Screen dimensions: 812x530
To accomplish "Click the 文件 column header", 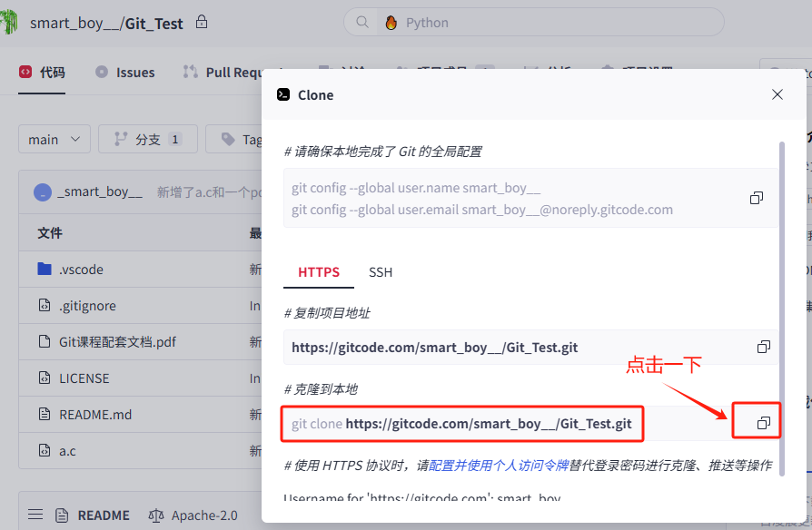I will [x=50, y=233].
